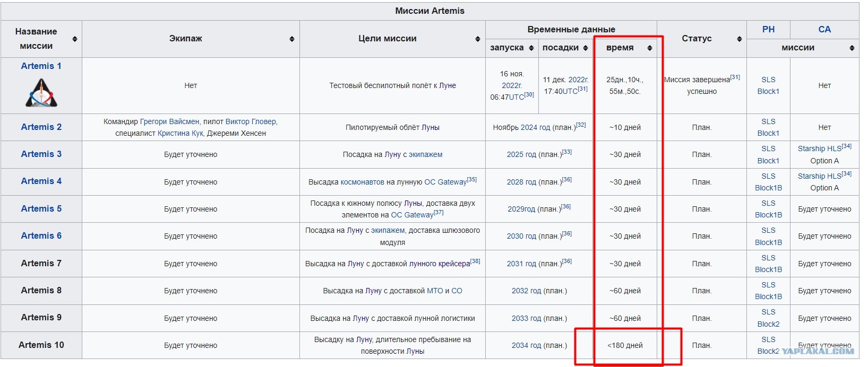This screenshot has height=367, width=868.
Task: Select 'Option A' text in Artemis 3 row
Action: [824, 161]
